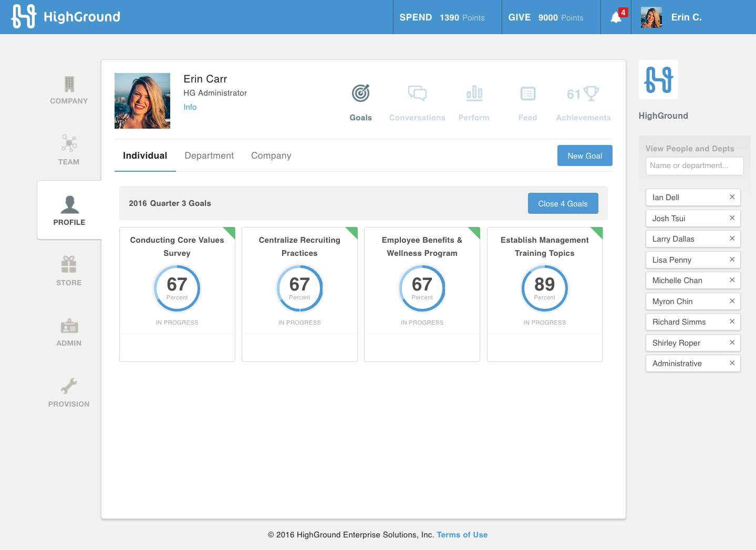Open the Admin sidebar section
Viewport: 756px width, 550px height.
click(69, 332)
